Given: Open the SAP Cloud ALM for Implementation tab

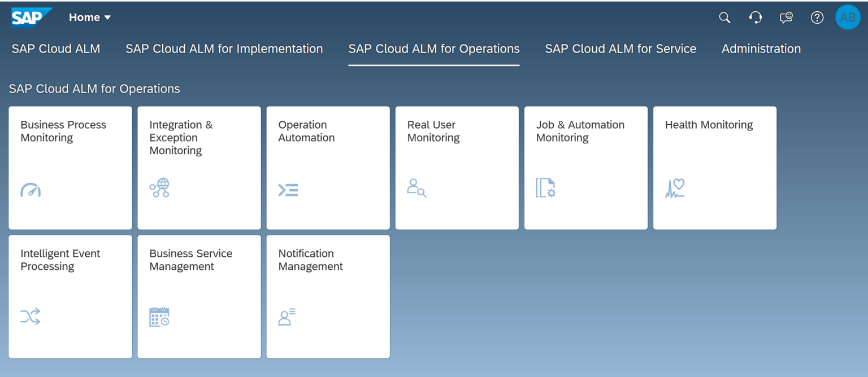Looking at the screenshot, I should [224, 49].
